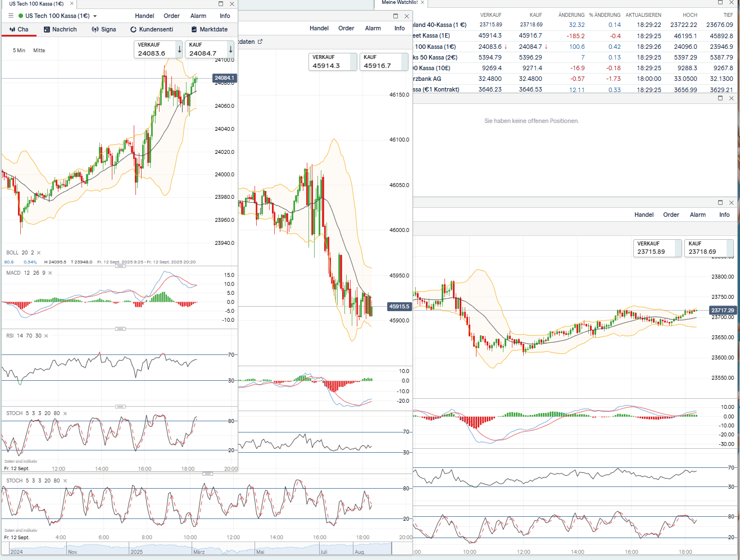Sort watchlist by % ÄNDERUNG column
This screenshot has height=560, width=740.
[605, 15]
